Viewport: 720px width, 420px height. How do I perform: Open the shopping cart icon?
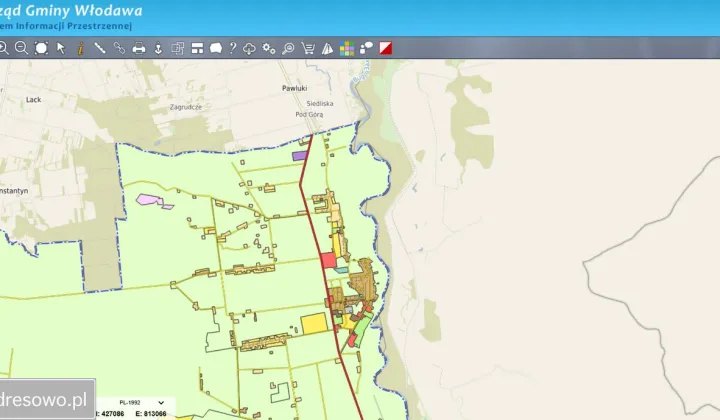[x=308, y=48]
